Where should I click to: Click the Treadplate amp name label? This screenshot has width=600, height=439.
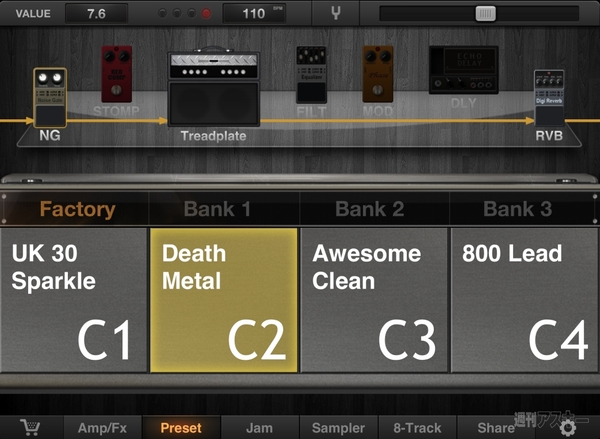tap(214, 136)
